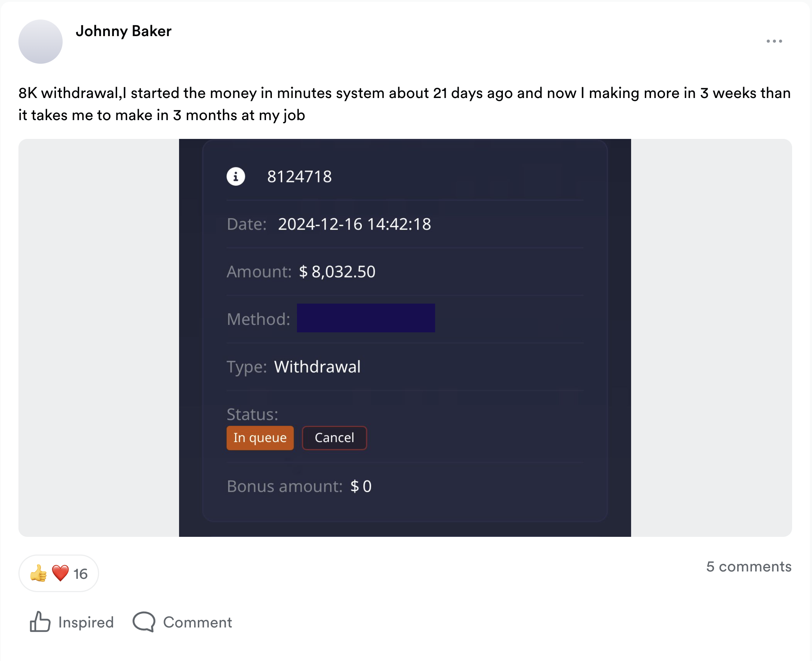Open Johnny Baker's profile name link
812x661 pixels.
[123, 31]
